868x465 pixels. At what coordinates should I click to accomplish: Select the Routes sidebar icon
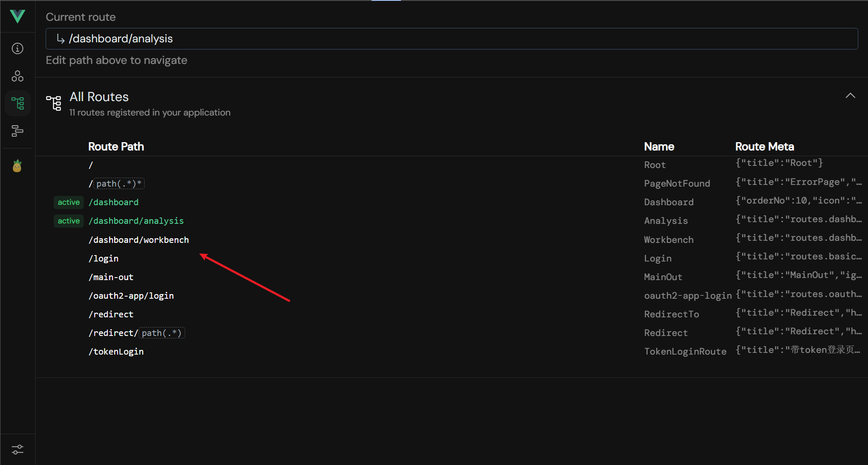(17, 103)
